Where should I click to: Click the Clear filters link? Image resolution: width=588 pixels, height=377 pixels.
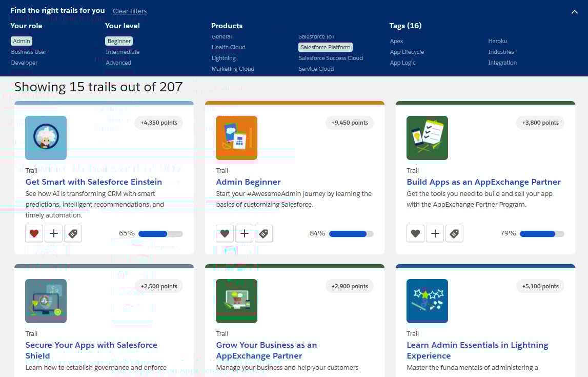coord(130,11)
